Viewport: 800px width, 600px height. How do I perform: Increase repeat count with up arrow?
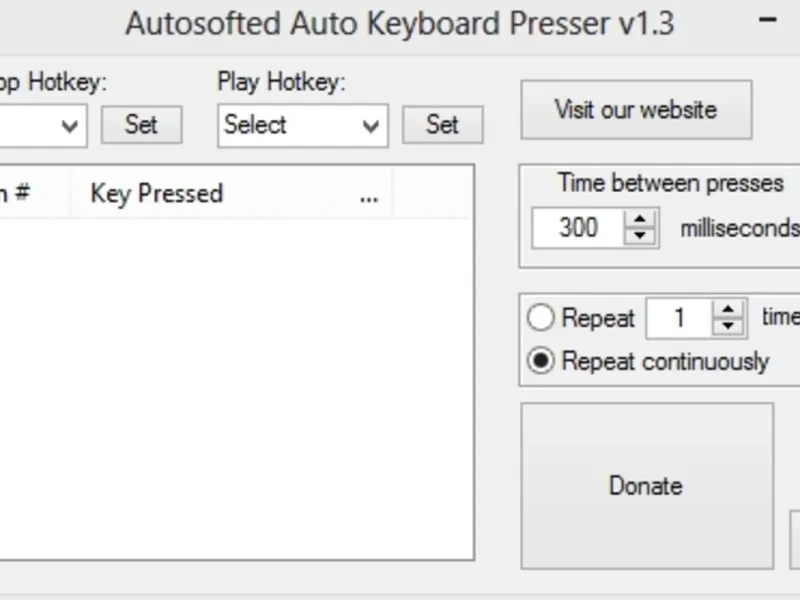[x=729, y=310]
